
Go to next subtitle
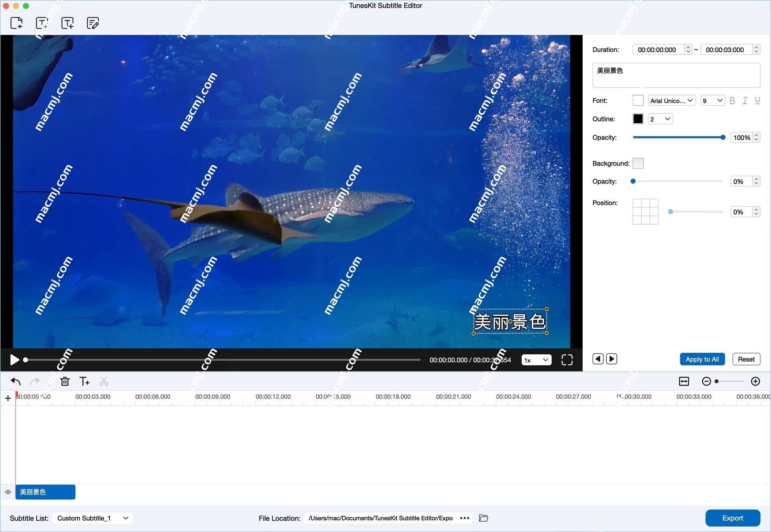(x=612, y=359)
